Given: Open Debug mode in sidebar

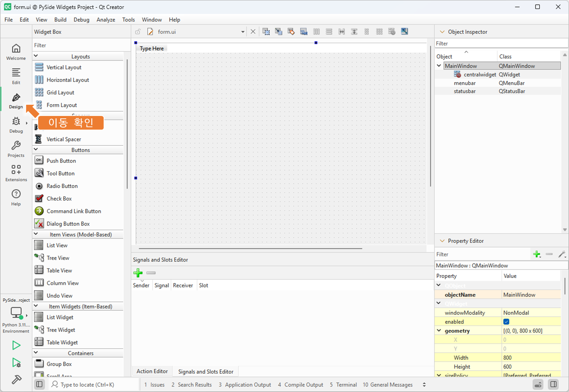Looking at the screenshot, I should coord(16,125).
